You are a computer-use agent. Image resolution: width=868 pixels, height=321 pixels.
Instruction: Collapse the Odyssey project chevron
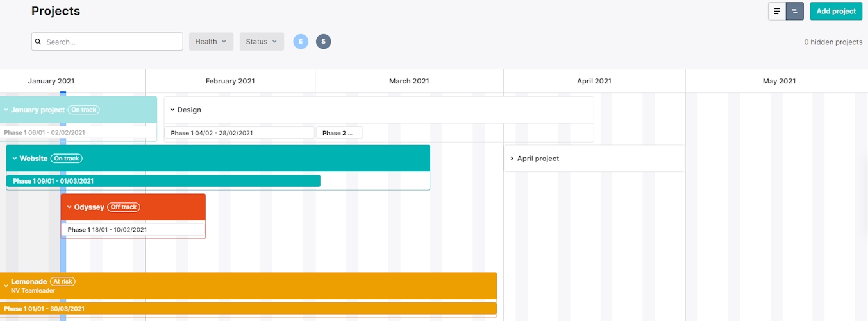click(69, 207)
